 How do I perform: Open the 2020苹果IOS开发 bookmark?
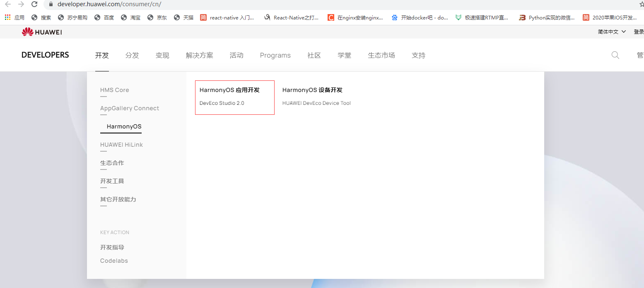[x=610, y=17]
